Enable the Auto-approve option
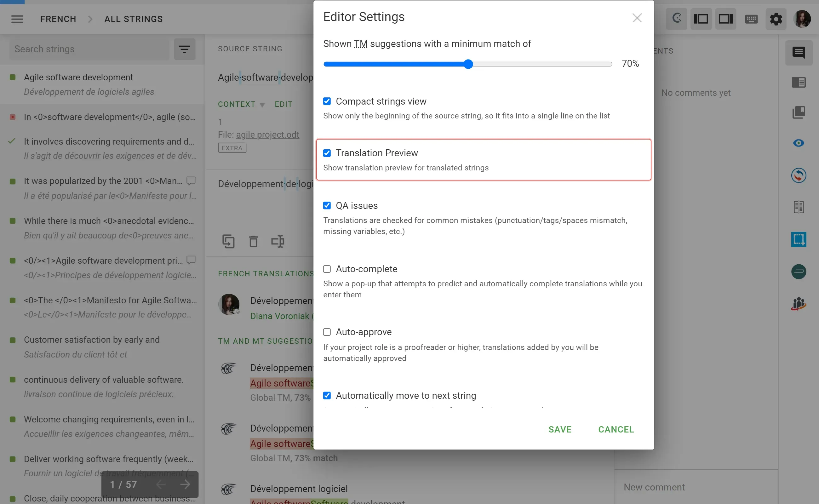Viewport: 819px width, 504px height. [x=327, y=332]
